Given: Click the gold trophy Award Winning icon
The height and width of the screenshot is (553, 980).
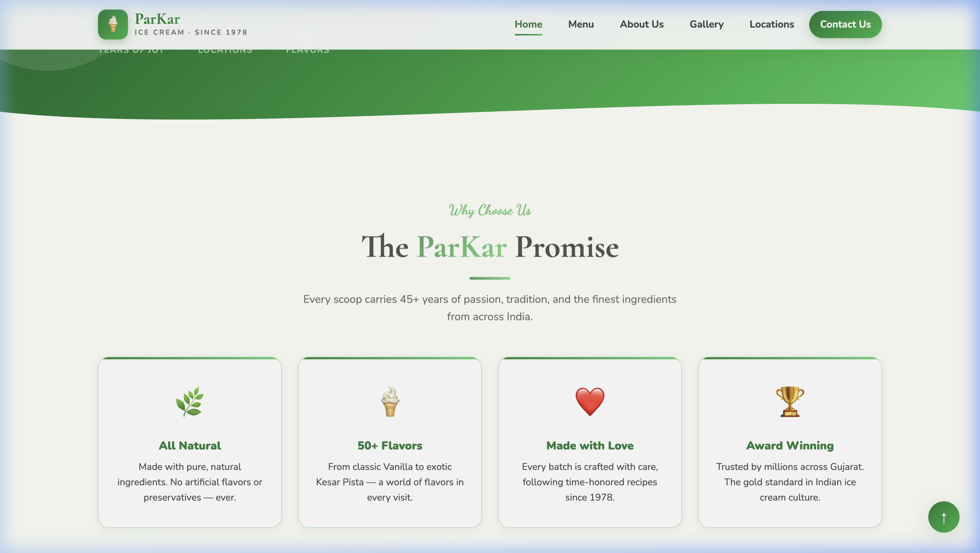Looking at the screenshot, I should (x=790, y=401).
